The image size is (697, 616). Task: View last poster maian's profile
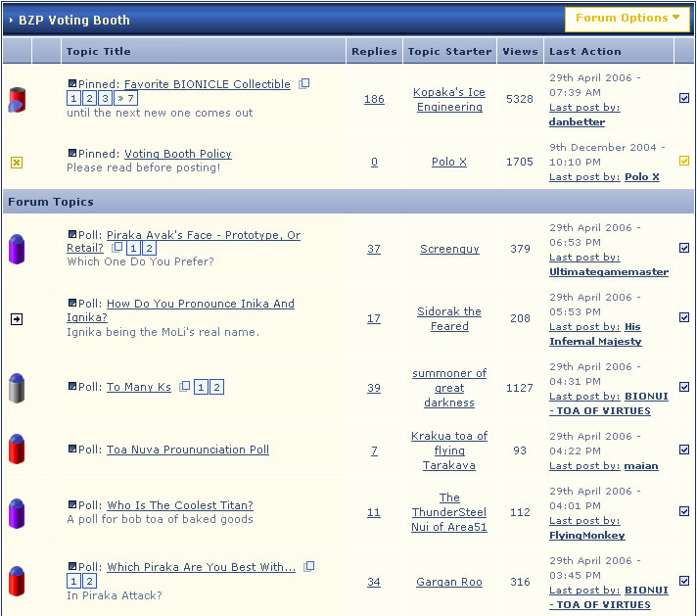click(x=641, y=465)
